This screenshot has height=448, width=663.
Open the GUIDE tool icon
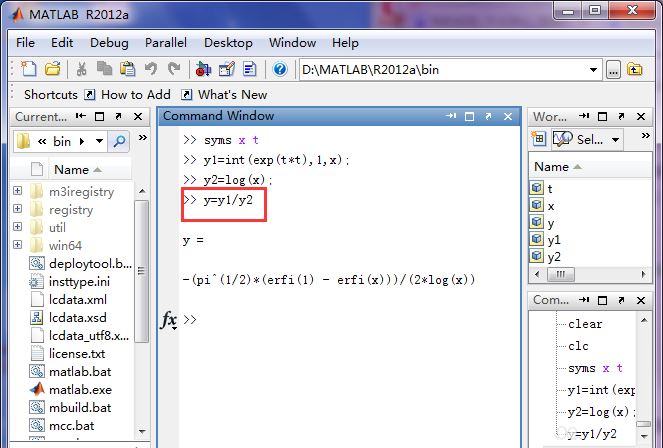coord(227,69)
